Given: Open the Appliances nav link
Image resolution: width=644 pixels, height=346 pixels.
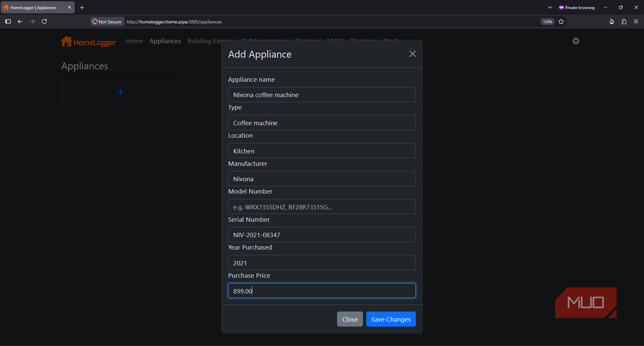Looking at the screenshot, I should (165, 41).
